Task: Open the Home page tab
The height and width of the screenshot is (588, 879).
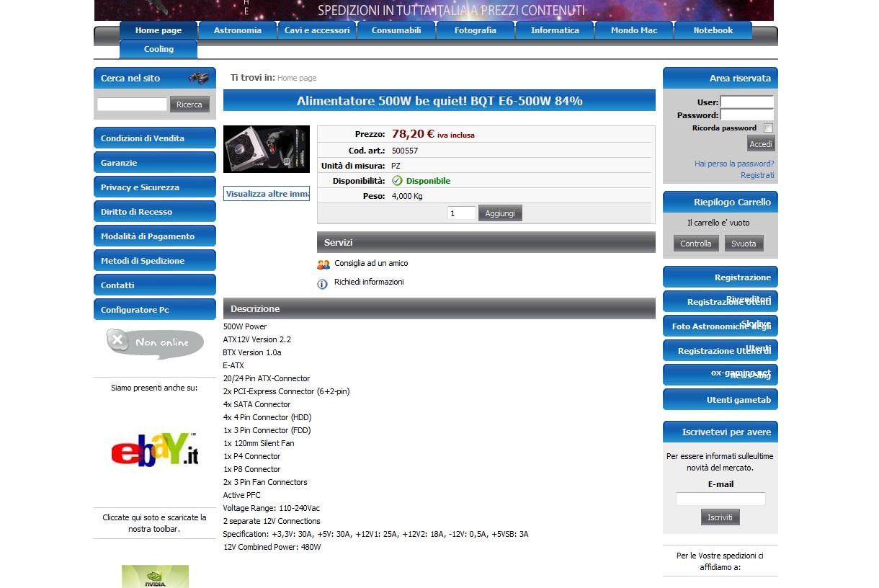Action: click(159, 30)
